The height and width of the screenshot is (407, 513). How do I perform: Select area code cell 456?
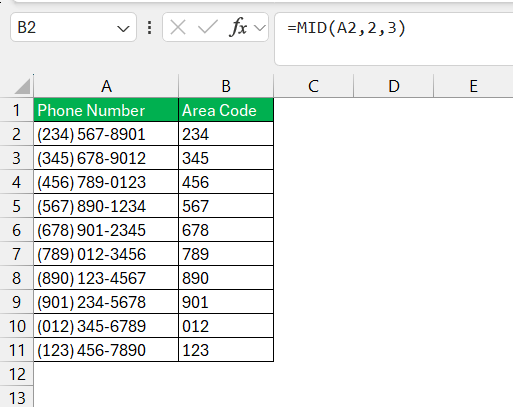pos(226,182)
